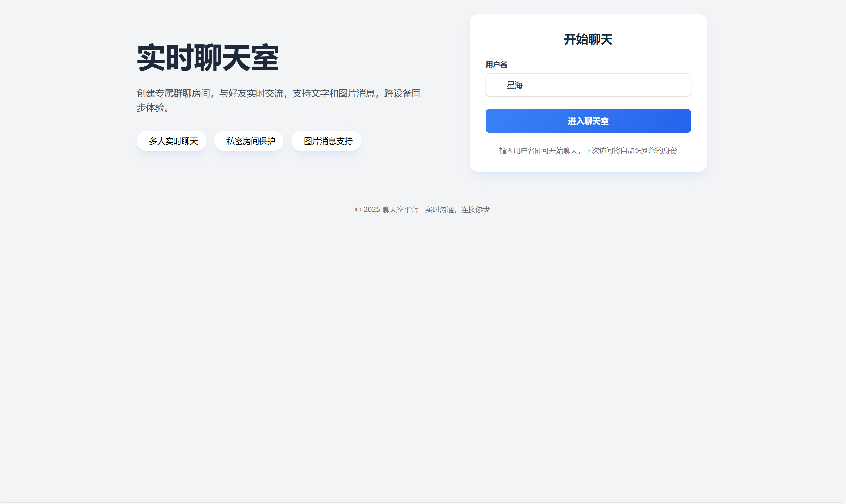Click the rightmost feature pill
The width and height of the screenshot is (846, 504).
(326, 141)
